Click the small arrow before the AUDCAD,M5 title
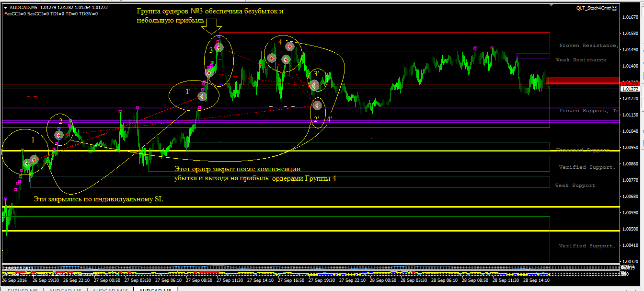This screenshot has height=291, width=644. click(5, 8)
